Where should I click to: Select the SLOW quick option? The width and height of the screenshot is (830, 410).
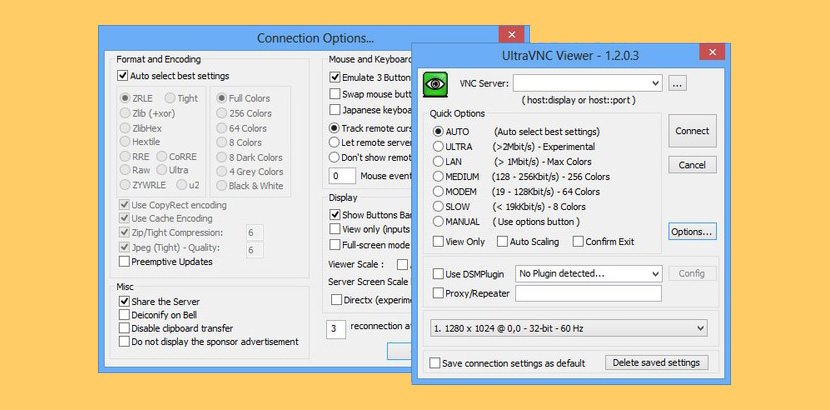438,206
